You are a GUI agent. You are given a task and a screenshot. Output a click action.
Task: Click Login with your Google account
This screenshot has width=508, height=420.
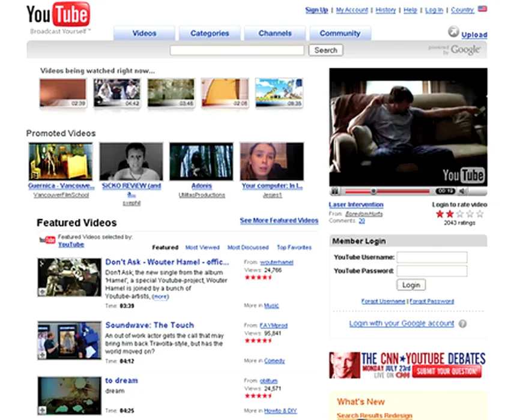tap(402, 323)
